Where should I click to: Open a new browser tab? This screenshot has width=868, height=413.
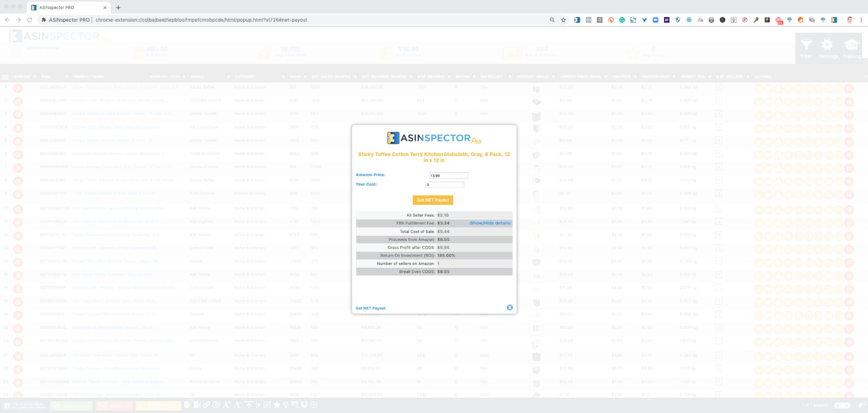pyautogui.click(x=118, y=8)
